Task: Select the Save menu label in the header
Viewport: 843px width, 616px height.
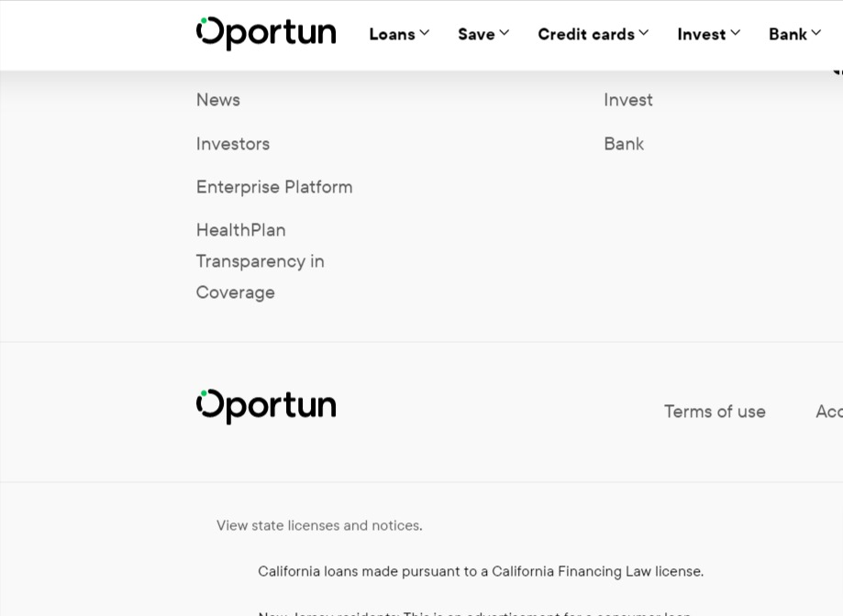Action: coord(476,34)
